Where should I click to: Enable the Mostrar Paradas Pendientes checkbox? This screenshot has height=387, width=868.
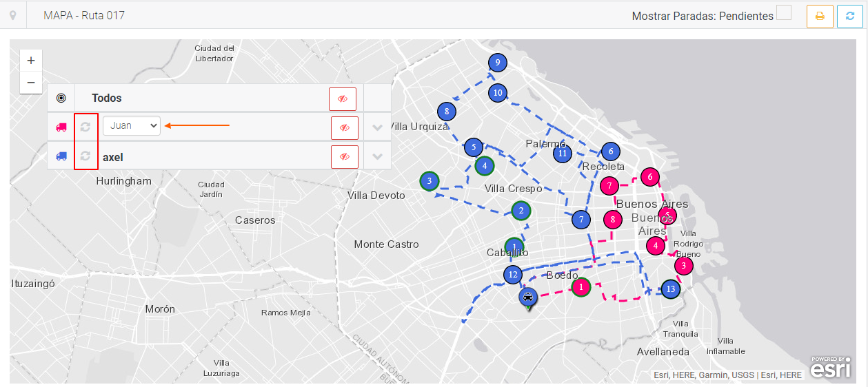(784, 13)
